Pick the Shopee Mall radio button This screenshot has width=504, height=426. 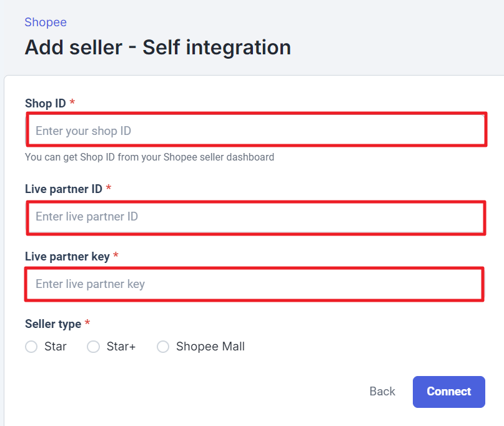[163, 347]
